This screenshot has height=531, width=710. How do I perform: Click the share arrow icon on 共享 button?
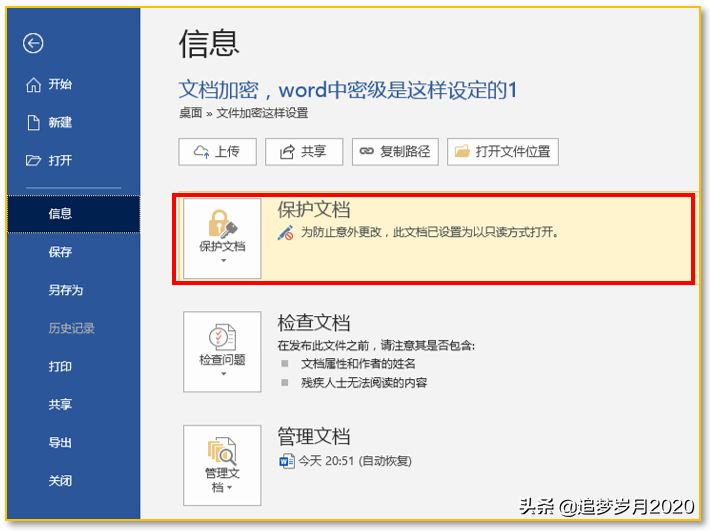(287, 152)
